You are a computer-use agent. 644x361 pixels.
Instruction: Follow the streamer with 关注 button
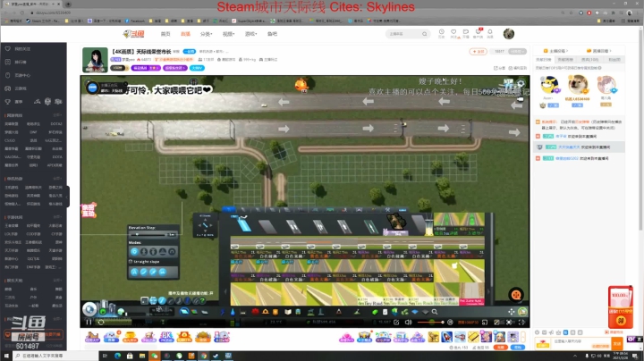tap(478, 51)
